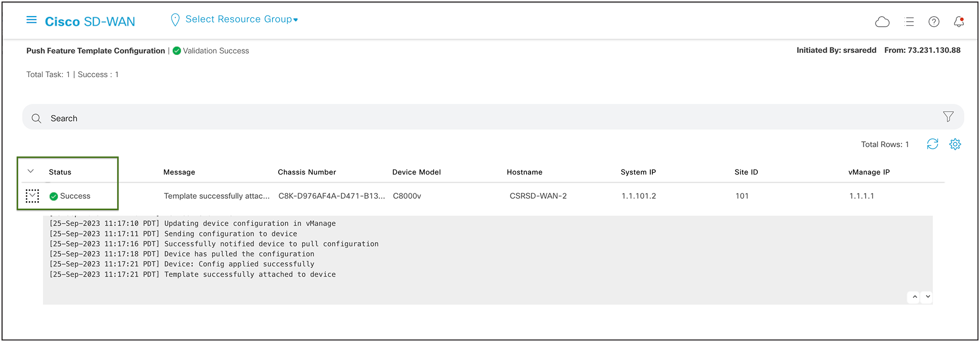Image resolution: width=980 pixels, height=342 pixels.
Task: Open the hamburger navigation menu
Action: (x=31, y=20)
